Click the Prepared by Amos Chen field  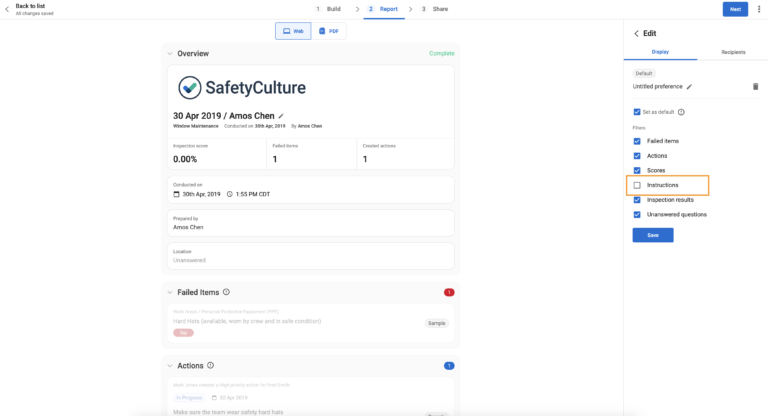(x=311, y=223)
